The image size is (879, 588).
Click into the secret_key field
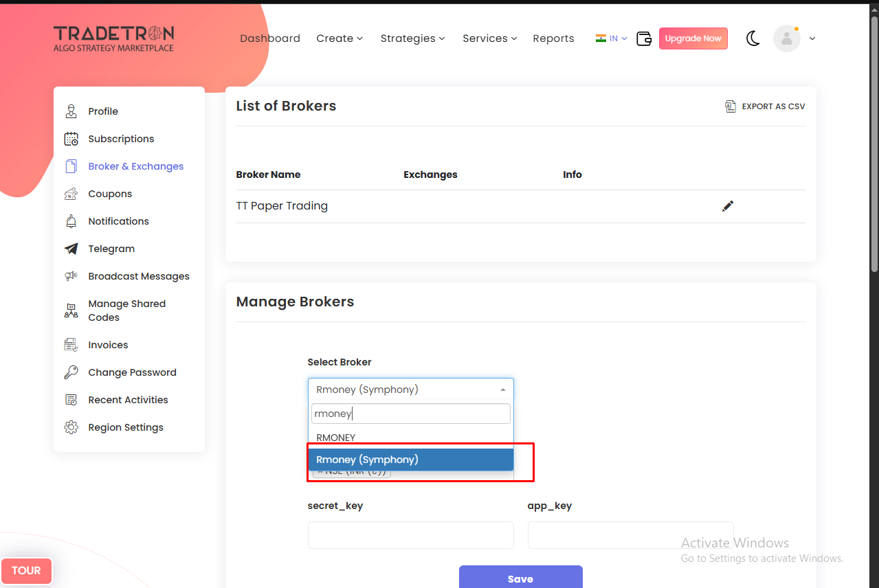click(x=410, y=535)
